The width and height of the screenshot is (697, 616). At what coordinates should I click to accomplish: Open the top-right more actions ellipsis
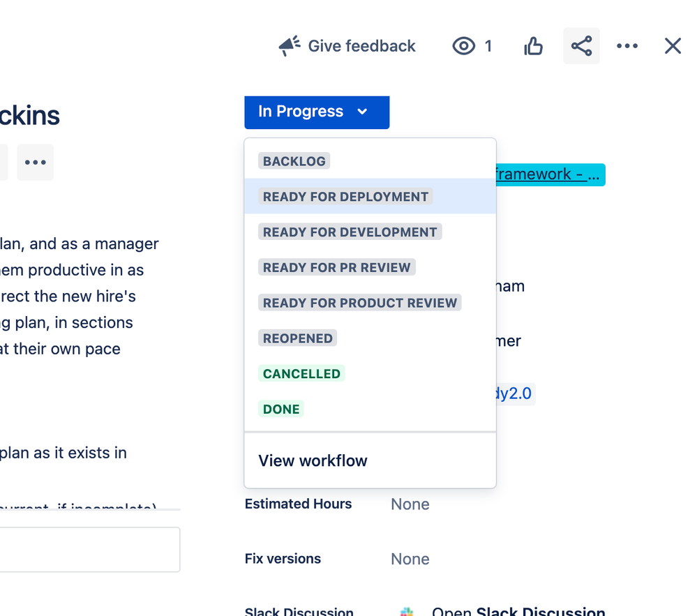tap(627, 46)
